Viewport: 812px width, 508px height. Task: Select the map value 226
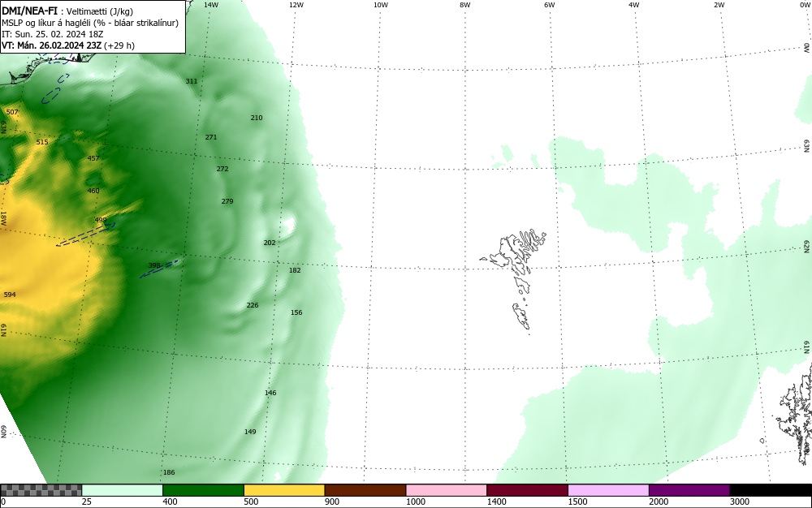click(253, 306)
